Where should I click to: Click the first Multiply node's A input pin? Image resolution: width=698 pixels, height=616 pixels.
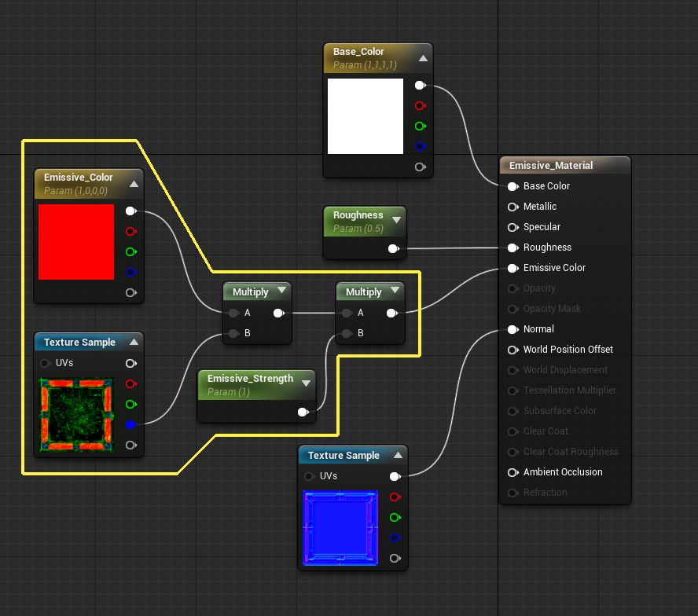click(233, 313)
